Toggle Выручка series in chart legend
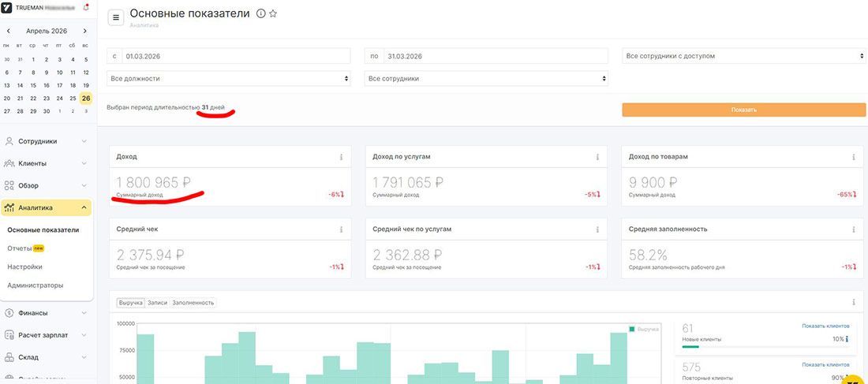Viewport: 868px width, 384px height. 645,330
